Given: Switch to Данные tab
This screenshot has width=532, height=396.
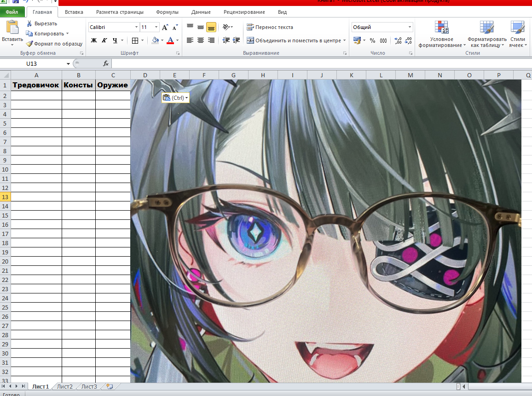Looking at the screenshot, I should pos(201,12).
